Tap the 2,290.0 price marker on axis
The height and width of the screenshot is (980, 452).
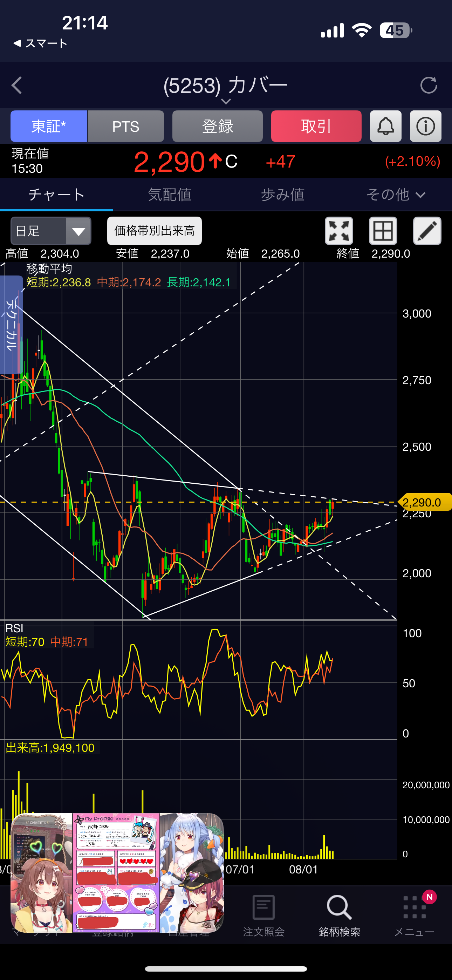[425, 503]
